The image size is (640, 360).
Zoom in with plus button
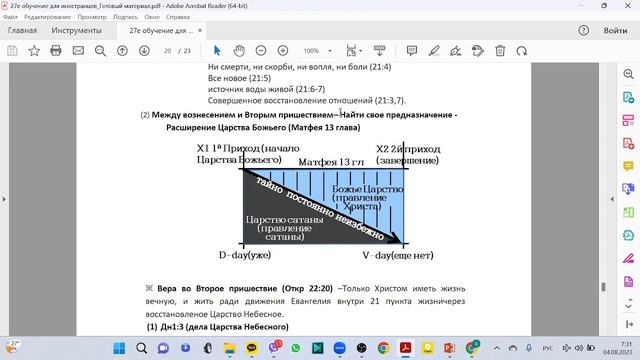283,51
